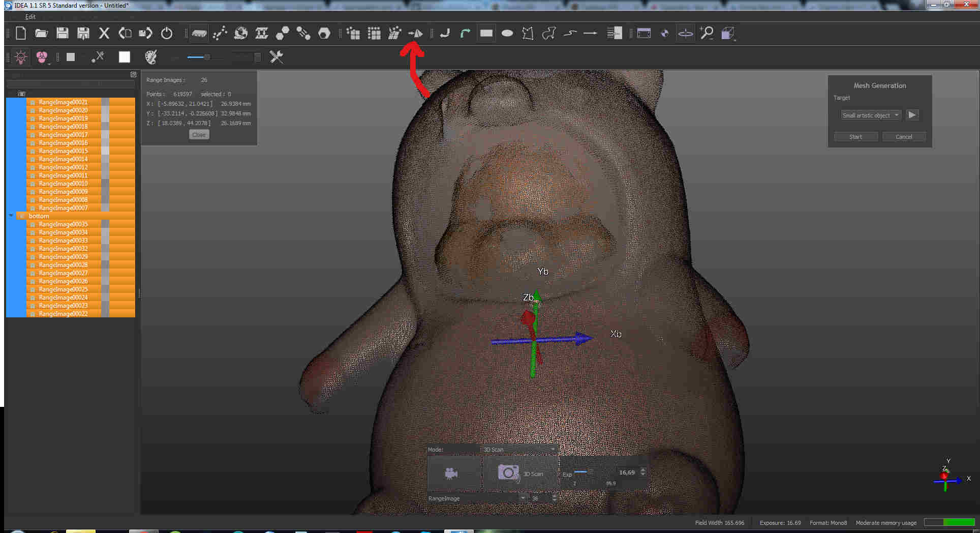Select RangeImage00022 in the bottom group
Image resolution: width=980 pixels, height=533 pixels.
tap(63, 314)
